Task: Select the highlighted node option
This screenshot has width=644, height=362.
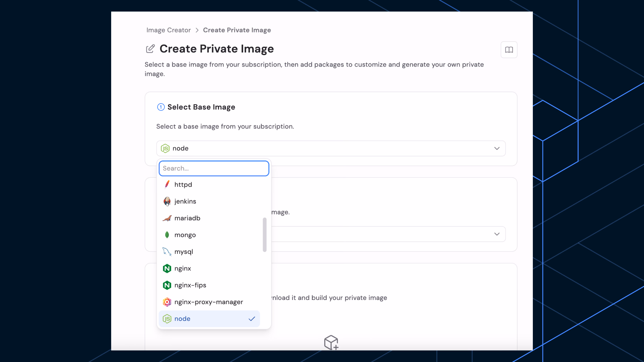Action: (209, 319)
